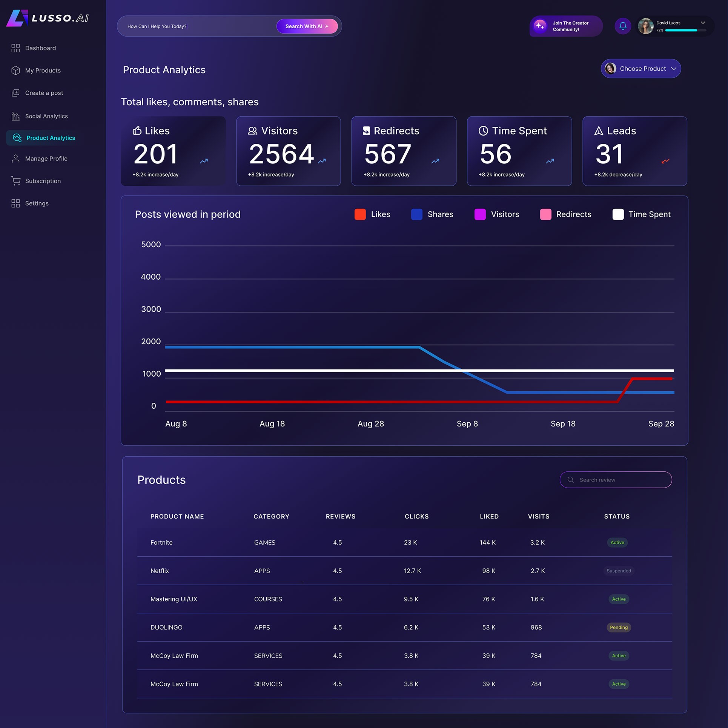
Task: Click the notification bell icon
Action: tap(623, 26)
